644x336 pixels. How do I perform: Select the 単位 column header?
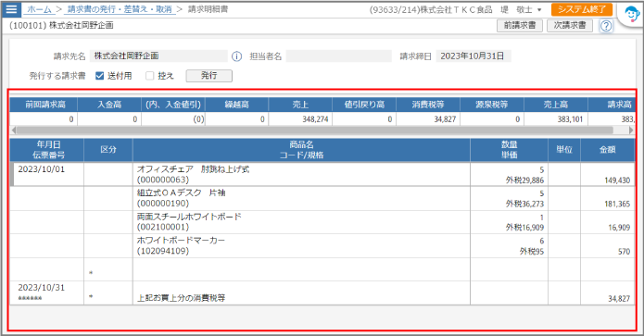click(x=564, y=150)
